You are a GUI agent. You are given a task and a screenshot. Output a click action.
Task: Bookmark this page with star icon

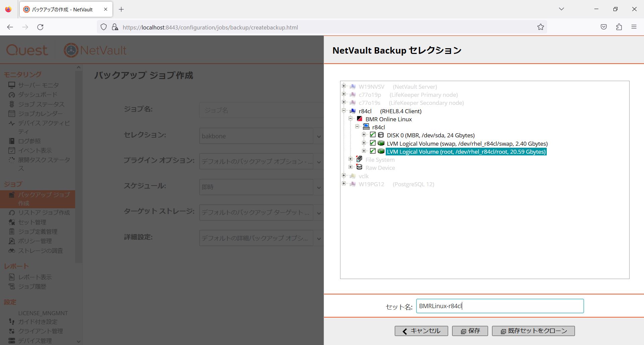(x=540, y=27)
